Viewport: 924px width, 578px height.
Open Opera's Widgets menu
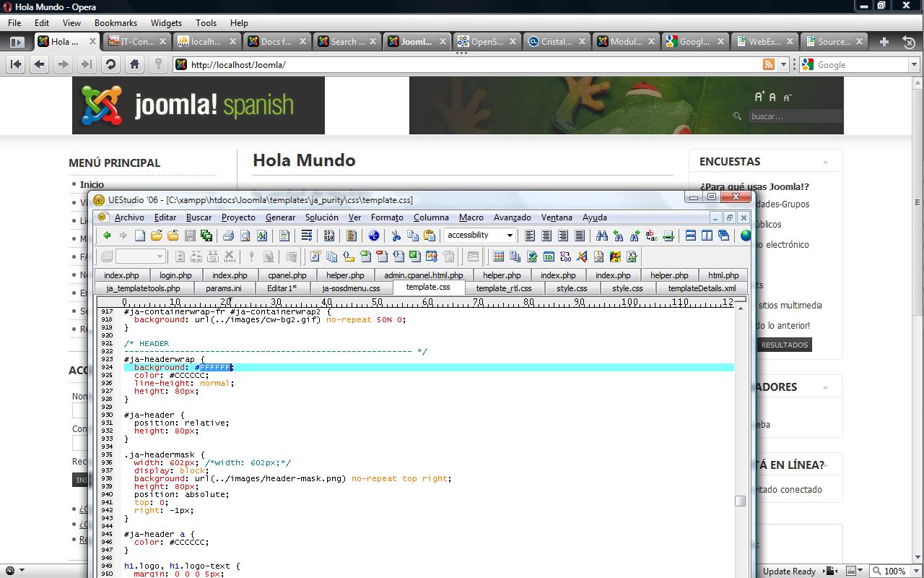click(x=167, y=23)
